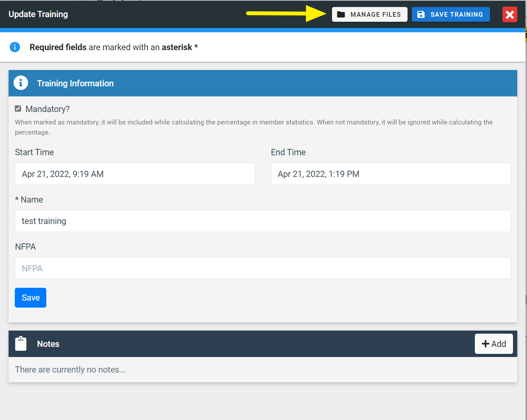527x420 pixels.
Task: Click the 'There are currently no notes' text
Action: coord(70,369)
